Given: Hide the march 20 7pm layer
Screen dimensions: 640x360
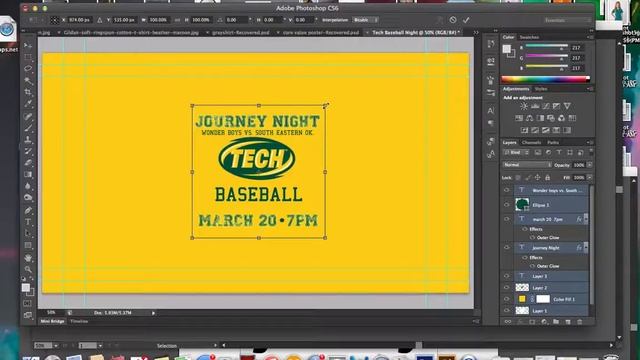Looking at the screenshot, I should coord(507,219).
